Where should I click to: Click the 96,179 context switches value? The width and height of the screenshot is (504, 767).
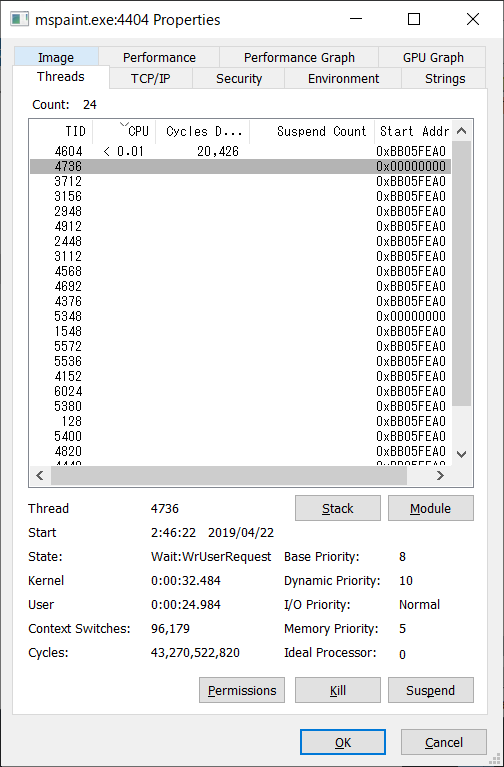pyautogui.click(x=170, y=629)
